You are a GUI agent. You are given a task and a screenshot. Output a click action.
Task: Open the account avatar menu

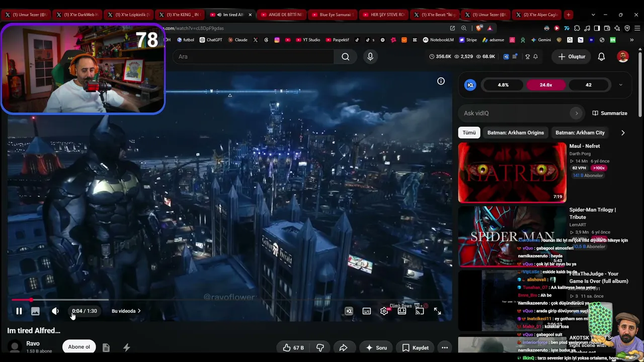coord(623,57)
